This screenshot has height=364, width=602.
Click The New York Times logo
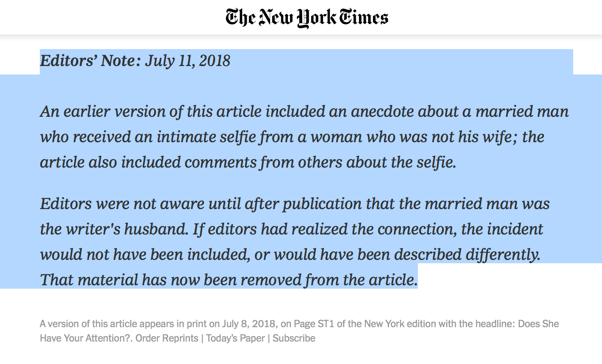(307, 17)
